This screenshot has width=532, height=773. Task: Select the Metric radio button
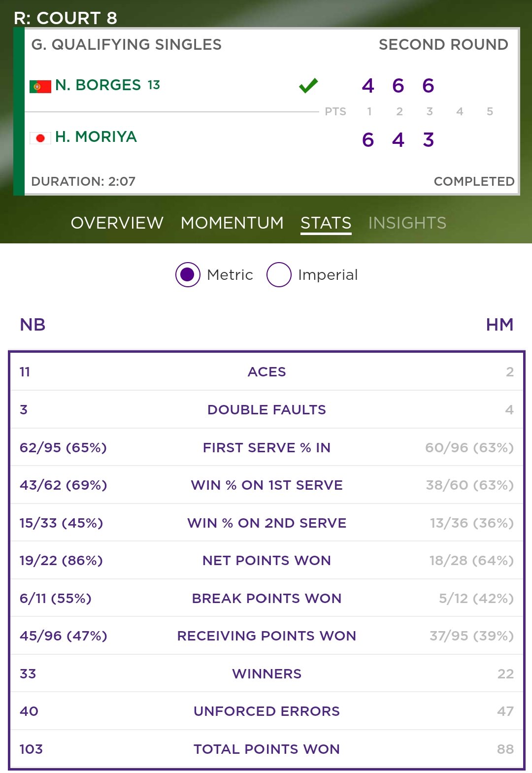pyautogui.click(x=188, y=274)
